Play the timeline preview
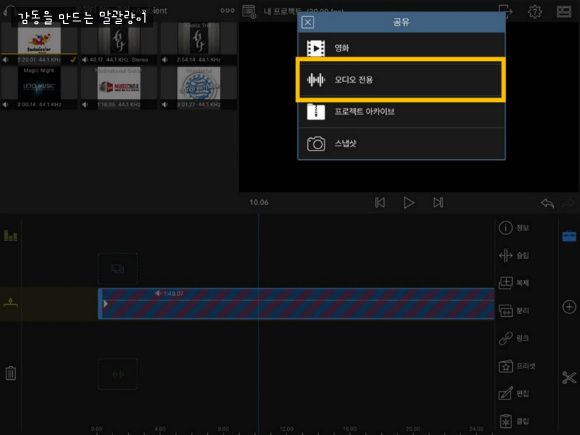Screen dimensions: 580x435 coord(409,202)
